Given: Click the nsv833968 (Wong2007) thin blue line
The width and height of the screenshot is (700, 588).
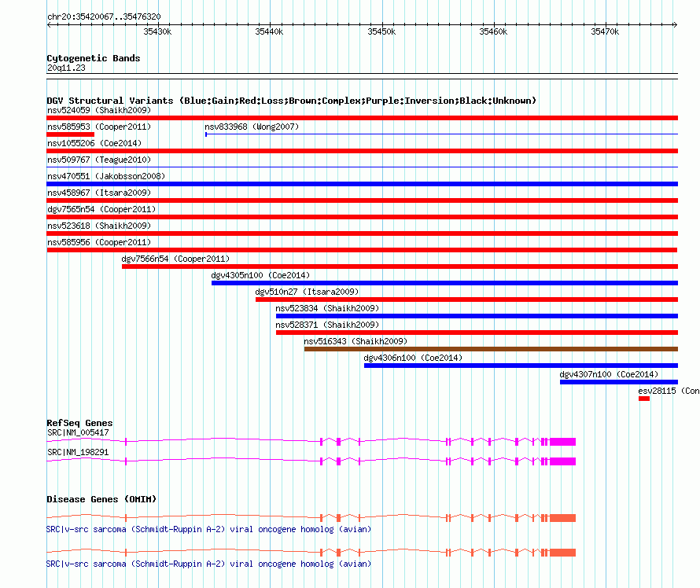Looking at the screenshot, I should (441, 134).
